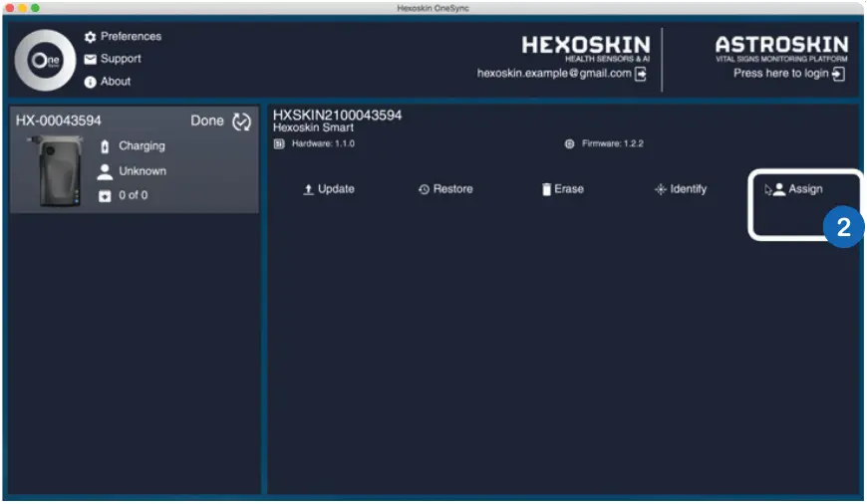
Task: Click the Astroskin brand logo
Action: pos(781,48)
